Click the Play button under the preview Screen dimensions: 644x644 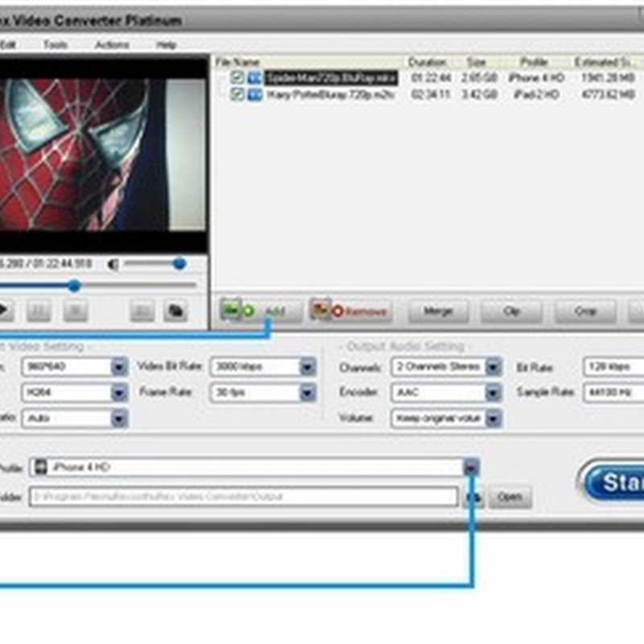point(4,311)
